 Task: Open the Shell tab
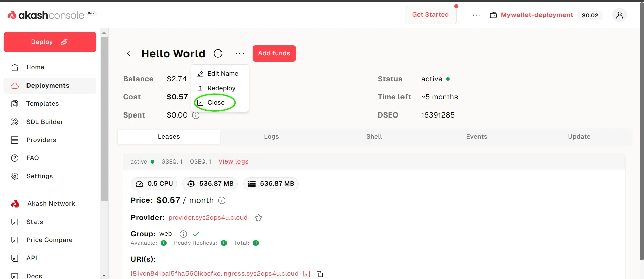tap(374, 137)
